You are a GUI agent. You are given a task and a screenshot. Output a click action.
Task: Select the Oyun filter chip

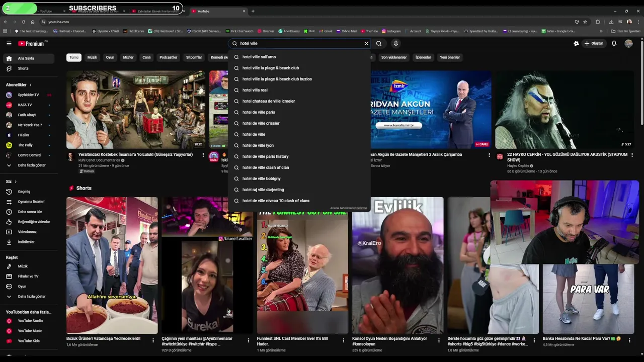pyautogui.click(x=110, y=57)
